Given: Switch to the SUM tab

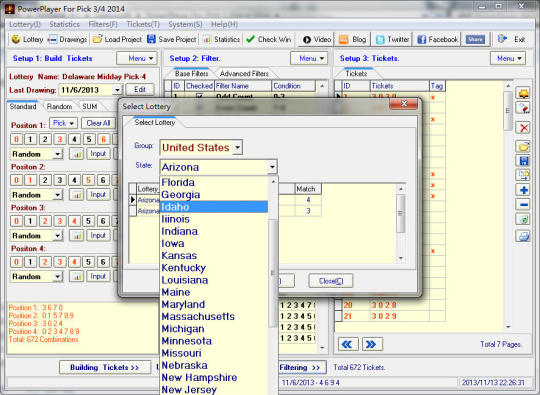Looking at the screenshot, I should pos(90,106).
